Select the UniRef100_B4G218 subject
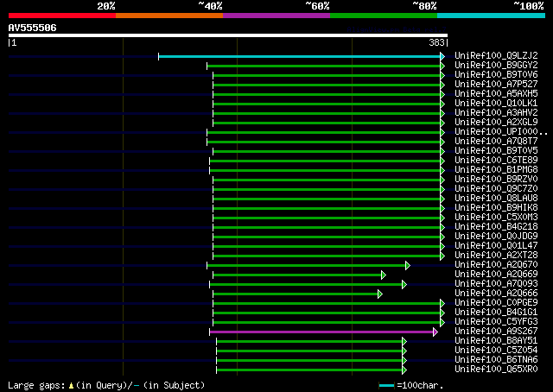Image resolution: width=553 pixels, height=392 pixels. coord(496,227)
